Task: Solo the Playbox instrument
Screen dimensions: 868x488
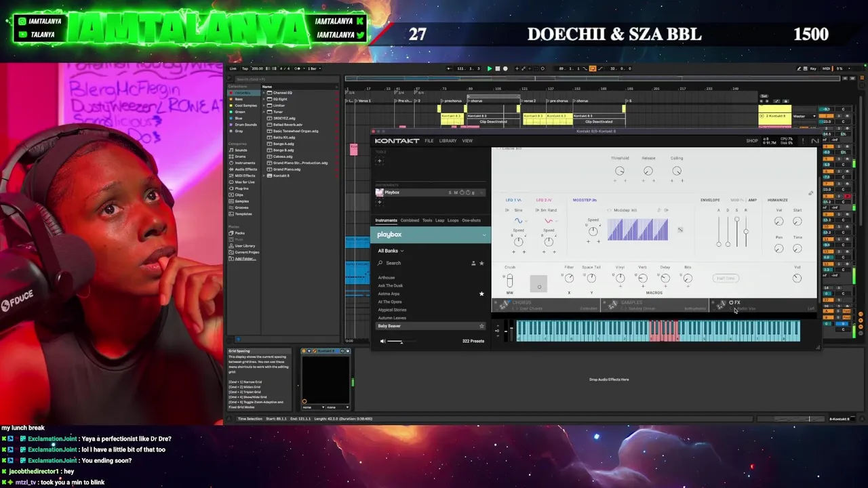Action: [x=450, y=192]
